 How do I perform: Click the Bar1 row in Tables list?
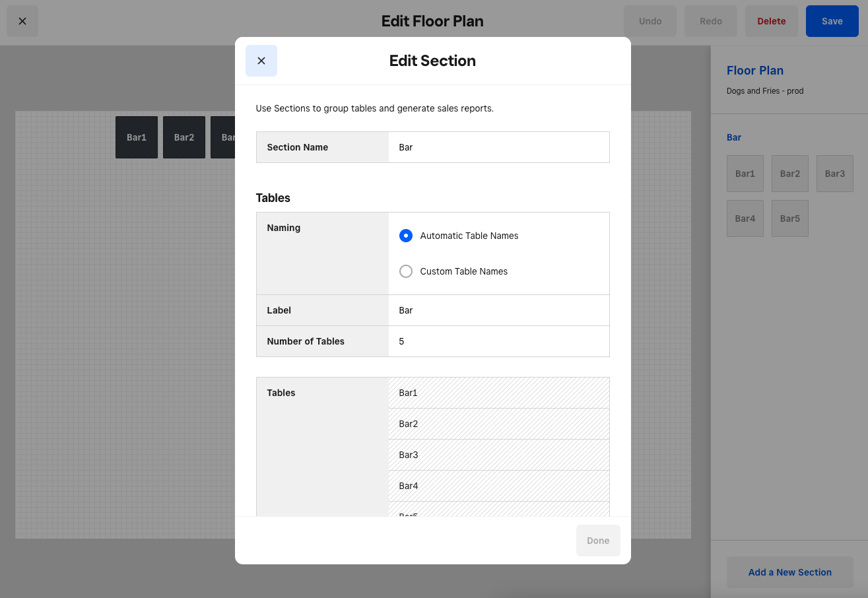[499, 393]
